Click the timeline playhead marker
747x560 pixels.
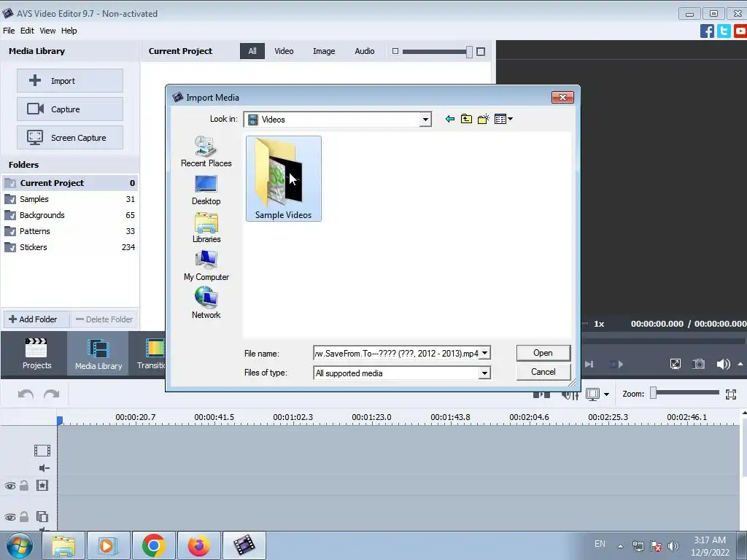click(60, 421)
